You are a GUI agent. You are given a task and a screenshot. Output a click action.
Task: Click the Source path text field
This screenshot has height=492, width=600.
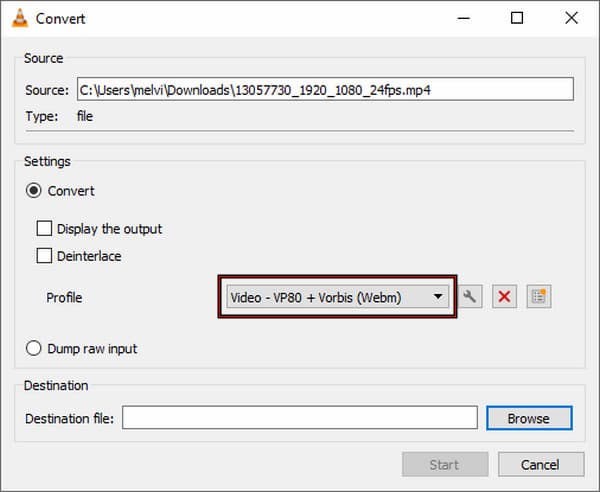pos(325,90)
